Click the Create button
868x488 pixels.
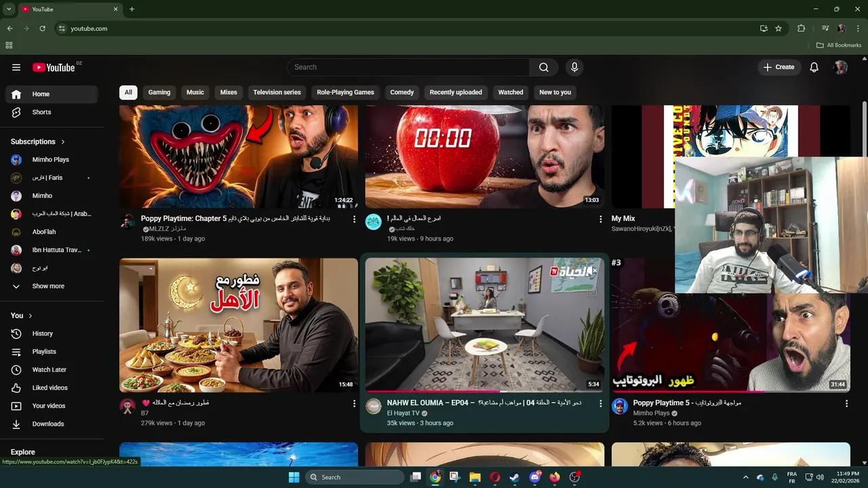point(779,67)
